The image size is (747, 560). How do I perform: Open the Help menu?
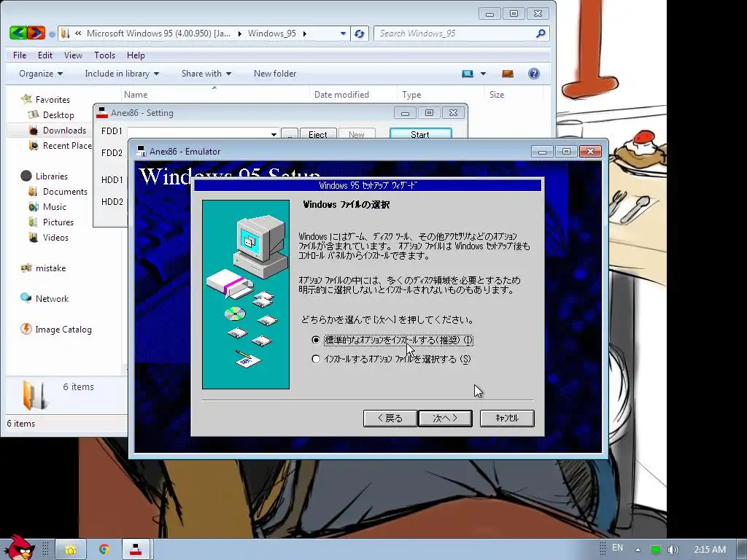click(136, 55)
